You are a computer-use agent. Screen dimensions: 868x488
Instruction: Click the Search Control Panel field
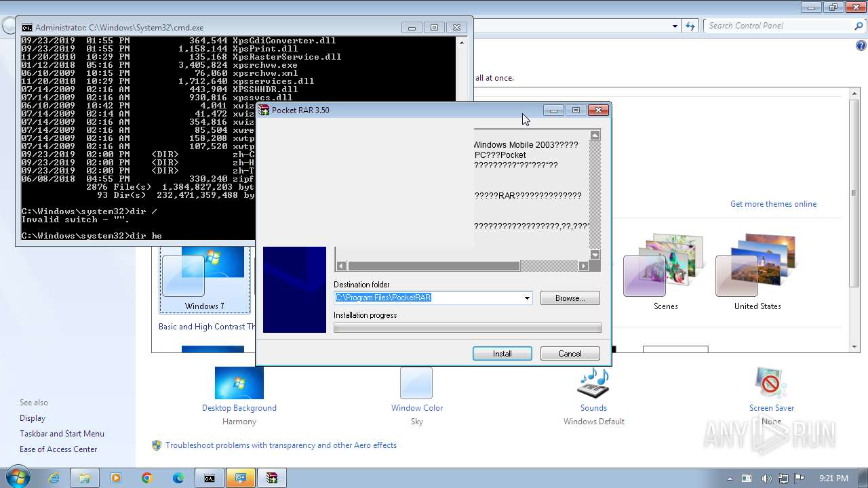tap(778, 26)
